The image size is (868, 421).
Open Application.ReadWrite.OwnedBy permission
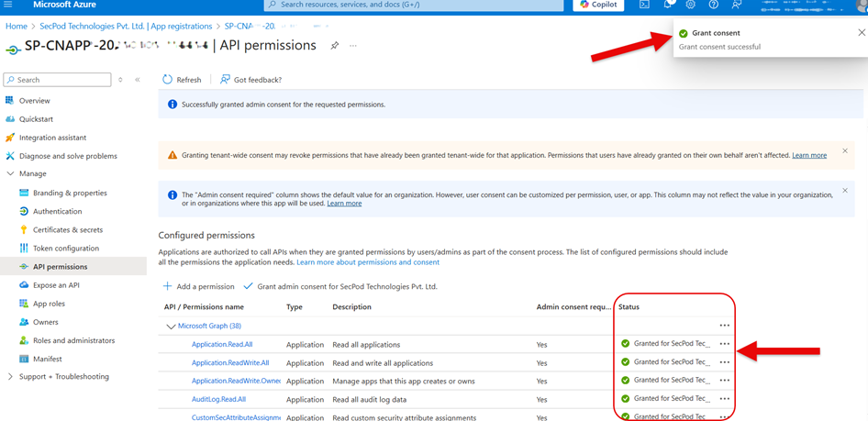(237, 382)
